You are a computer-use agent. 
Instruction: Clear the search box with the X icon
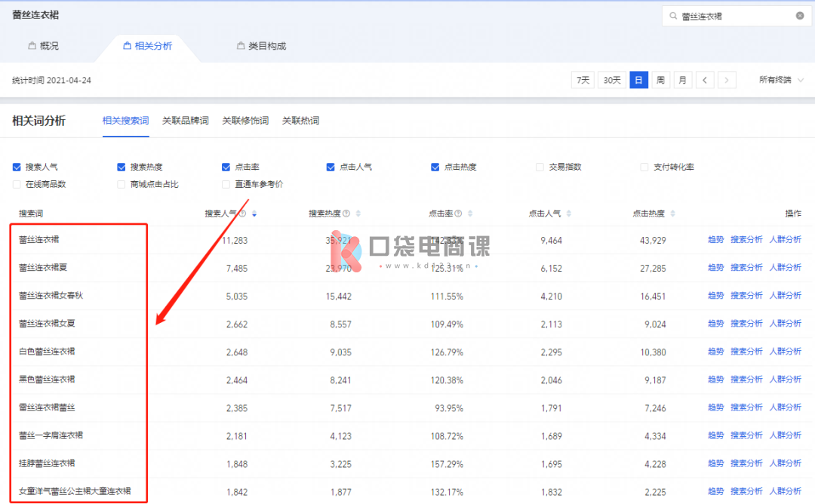coord(800,16)
